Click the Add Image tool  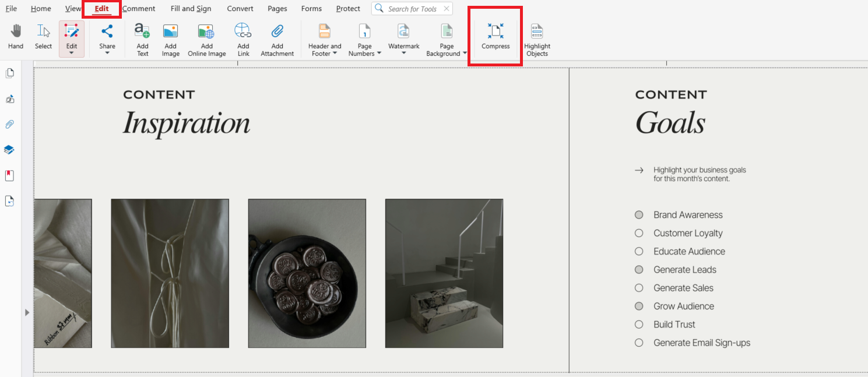point(170,38)
